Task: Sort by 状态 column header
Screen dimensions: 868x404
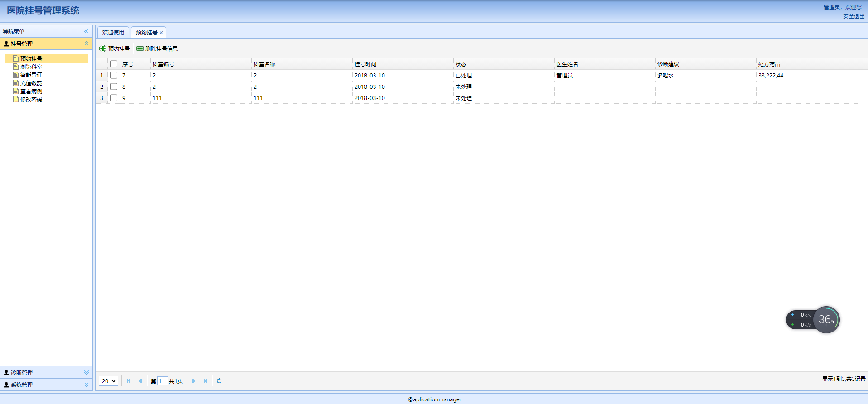Action: click(504, 64)
